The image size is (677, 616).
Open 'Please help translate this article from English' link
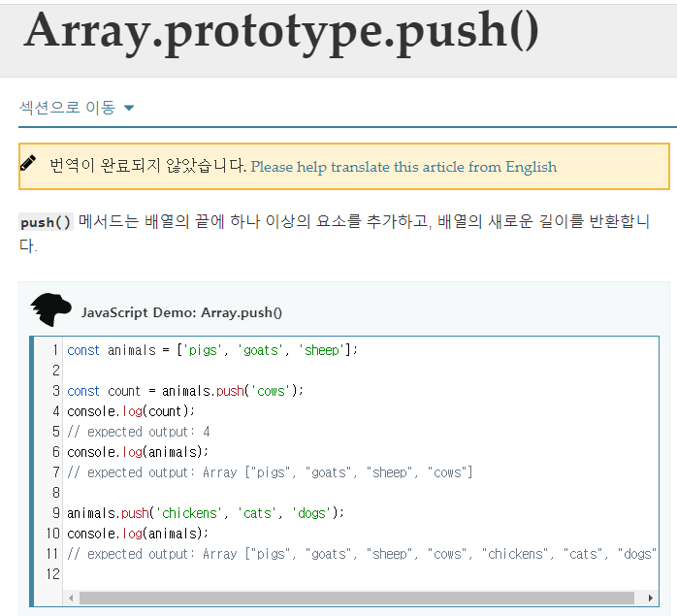click(x=403, y=167)
